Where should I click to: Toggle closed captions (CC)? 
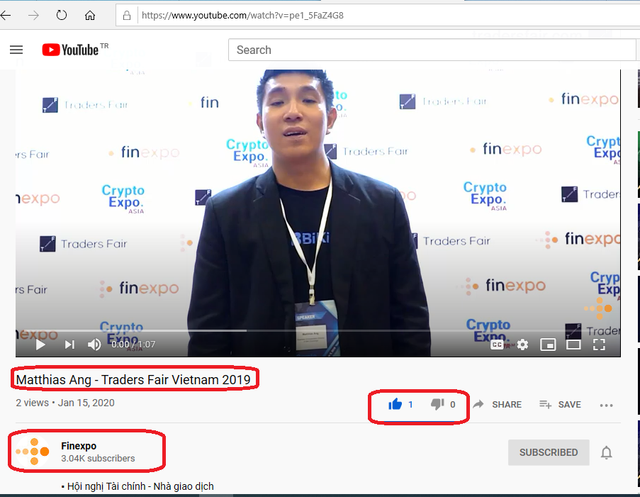tap(497, 345)
